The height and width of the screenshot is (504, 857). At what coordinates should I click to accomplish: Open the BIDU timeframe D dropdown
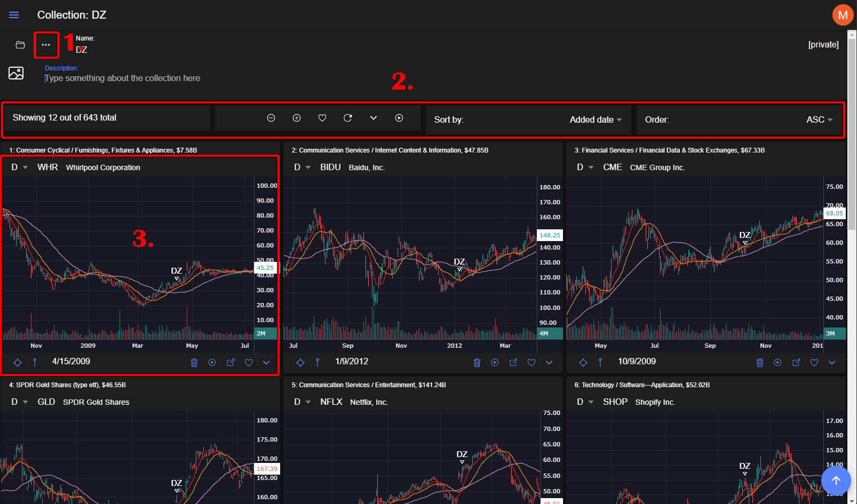pos(302,167)
